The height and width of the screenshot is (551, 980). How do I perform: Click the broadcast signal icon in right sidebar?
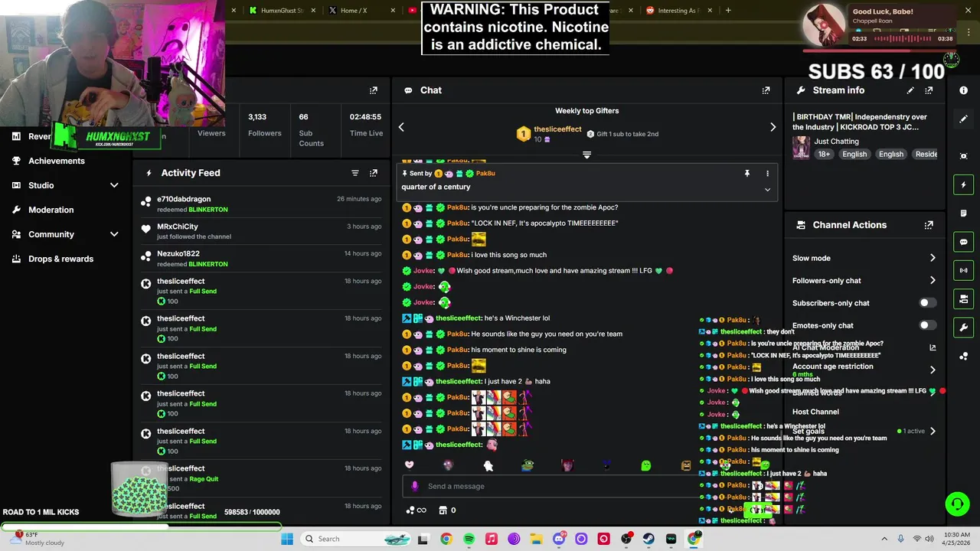[964, 270]
